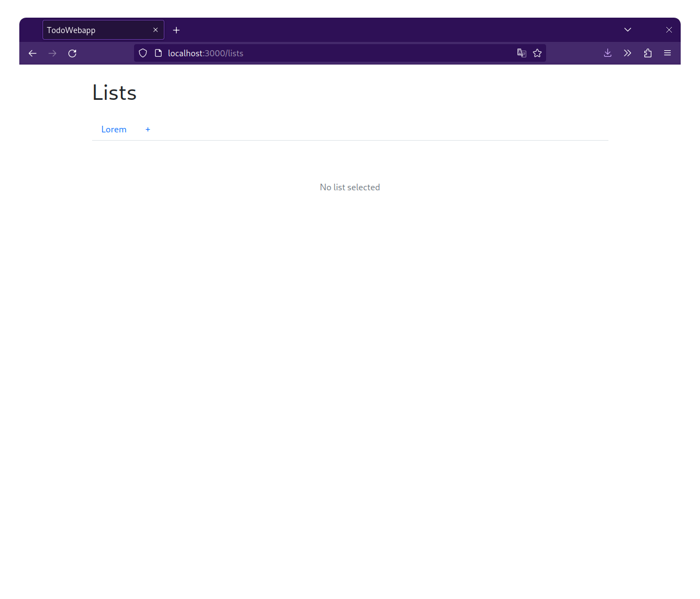The height and width of the screenshot is (599, 700).
Task: Reload the current page
Action: point(72,54)
